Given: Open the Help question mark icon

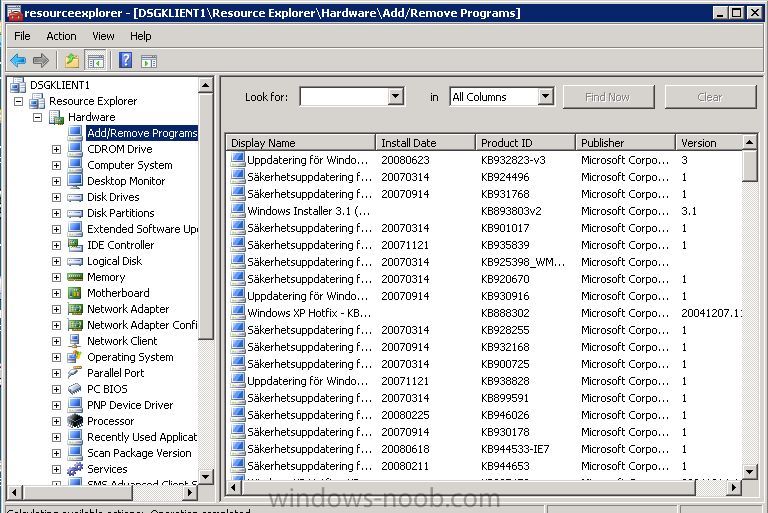Looking at the screenshot, I should coord(125,60).
